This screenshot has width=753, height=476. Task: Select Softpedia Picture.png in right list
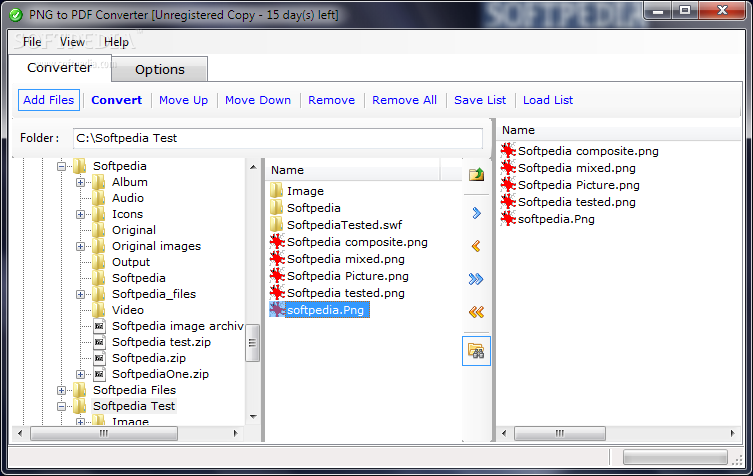pyautogui.click(x=579, y=185)
